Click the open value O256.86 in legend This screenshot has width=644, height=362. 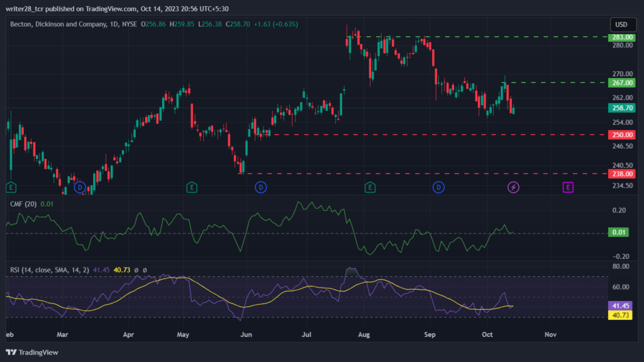(153, 25)
